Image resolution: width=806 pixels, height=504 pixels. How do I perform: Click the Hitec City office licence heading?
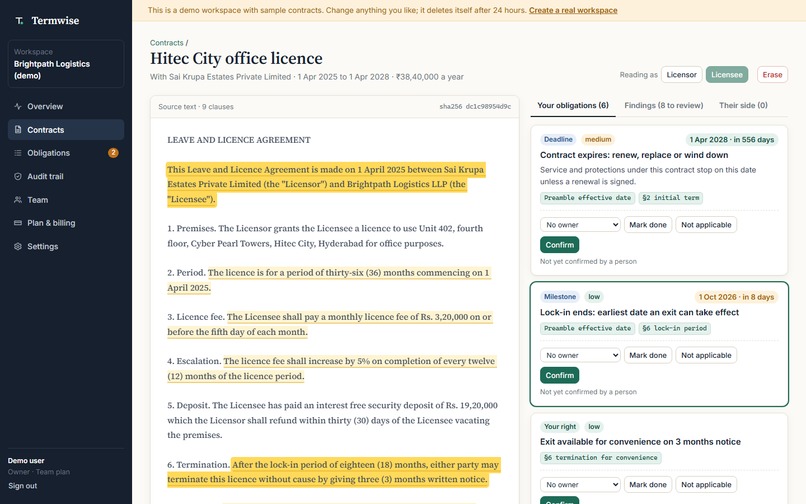click(236, 59)
